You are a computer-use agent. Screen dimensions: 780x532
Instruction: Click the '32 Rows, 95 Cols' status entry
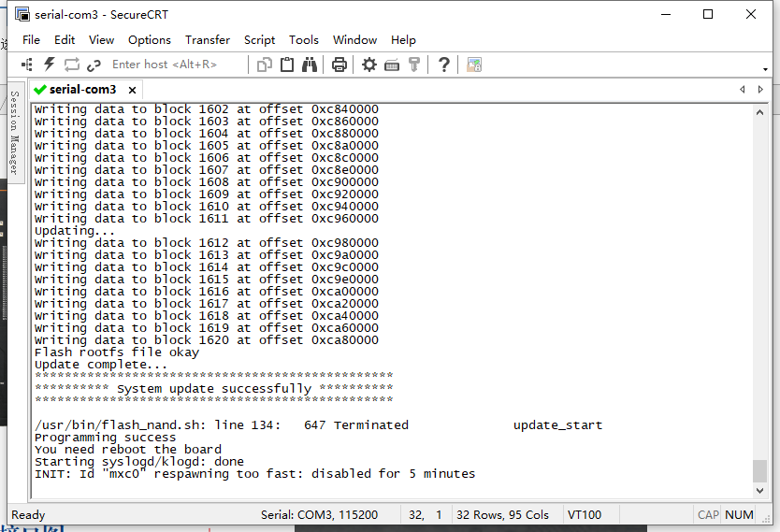point(502,514)
